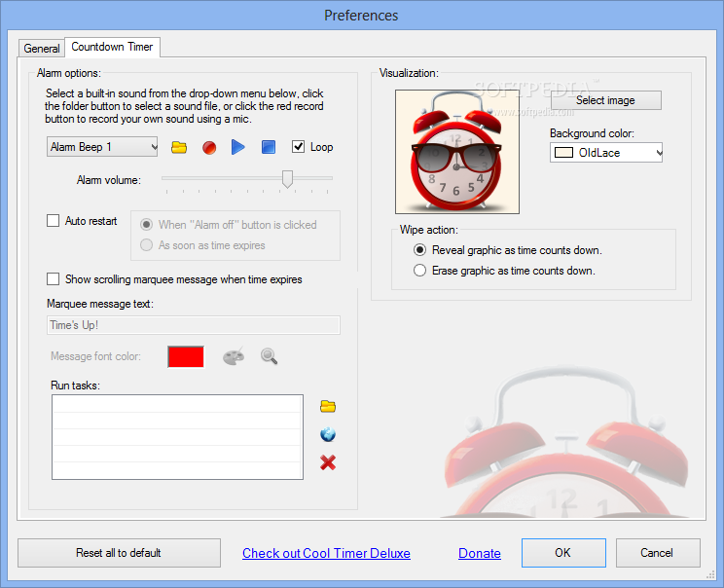
Task: Select When "Alarm off" button is clicked
Action: [146, 225]
